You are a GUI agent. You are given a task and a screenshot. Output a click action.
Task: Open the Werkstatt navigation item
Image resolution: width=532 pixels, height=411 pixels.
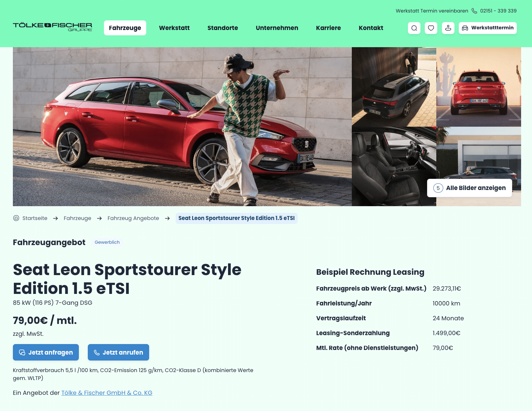coord(174,28)
